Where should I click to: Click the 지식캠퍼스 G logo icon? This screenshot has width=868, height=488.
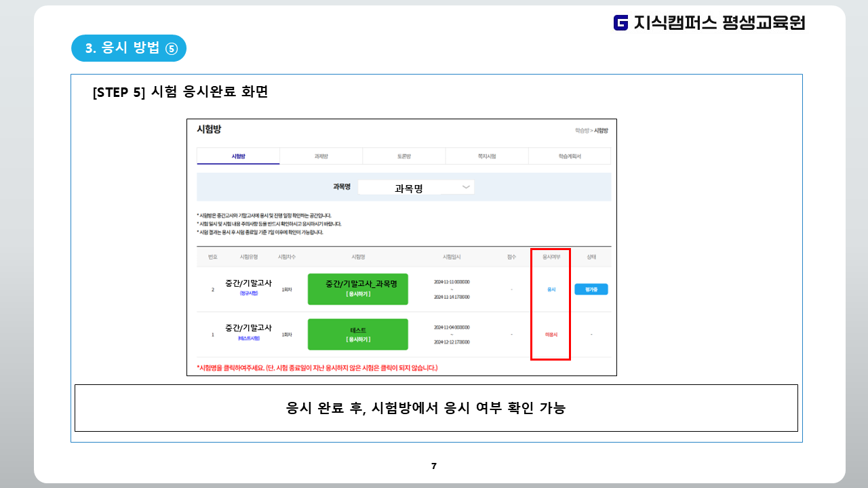(620, 23)
